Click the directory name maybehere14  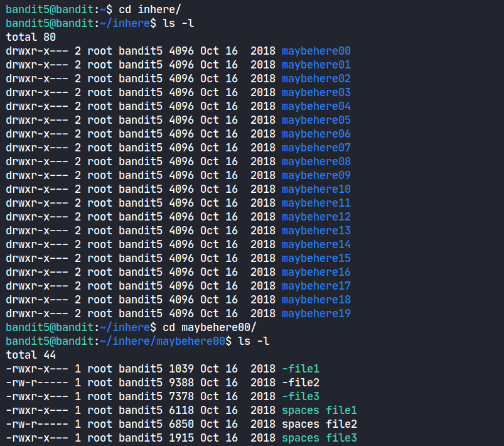(316, 244)
